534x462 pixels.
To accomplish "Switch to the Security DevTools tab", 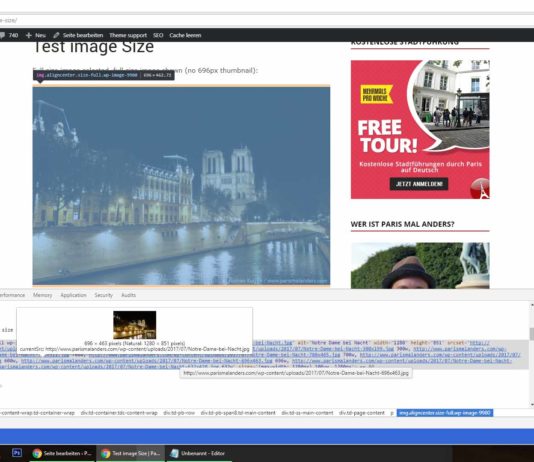I will click(x=104, y=295).
